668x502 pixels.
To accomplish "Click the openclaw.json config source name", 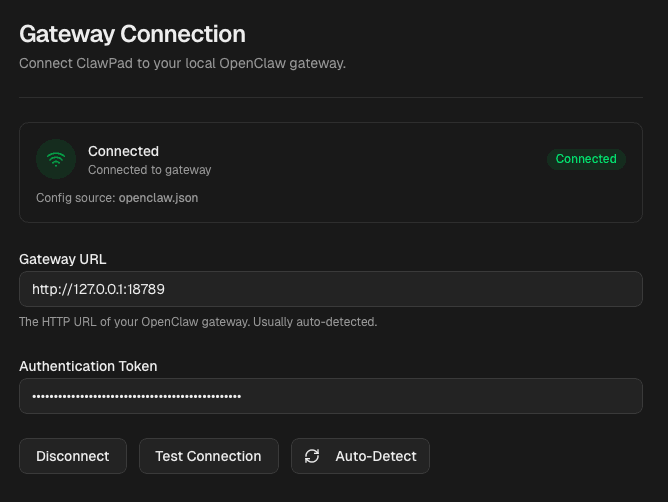I will point(158,198).
